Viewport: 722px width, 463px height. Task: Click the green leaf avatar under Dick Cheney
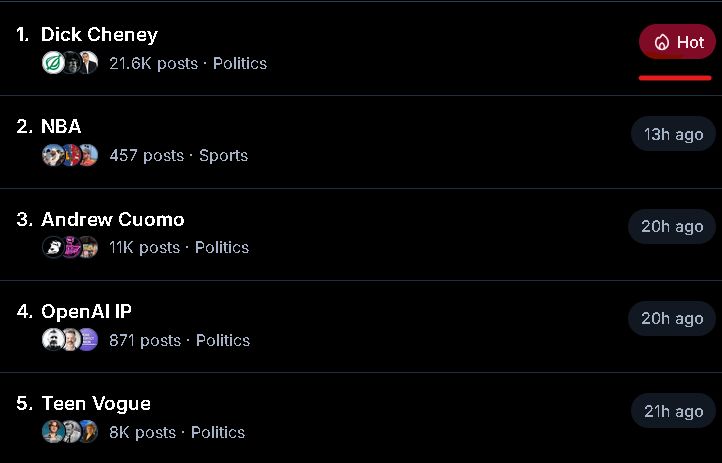click(x=53, y=63)
